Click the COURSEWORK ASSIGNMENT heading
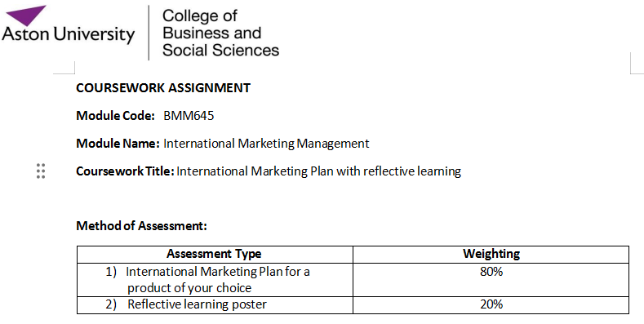The width and height of the screenshot is (644, 324). point(163,88)
